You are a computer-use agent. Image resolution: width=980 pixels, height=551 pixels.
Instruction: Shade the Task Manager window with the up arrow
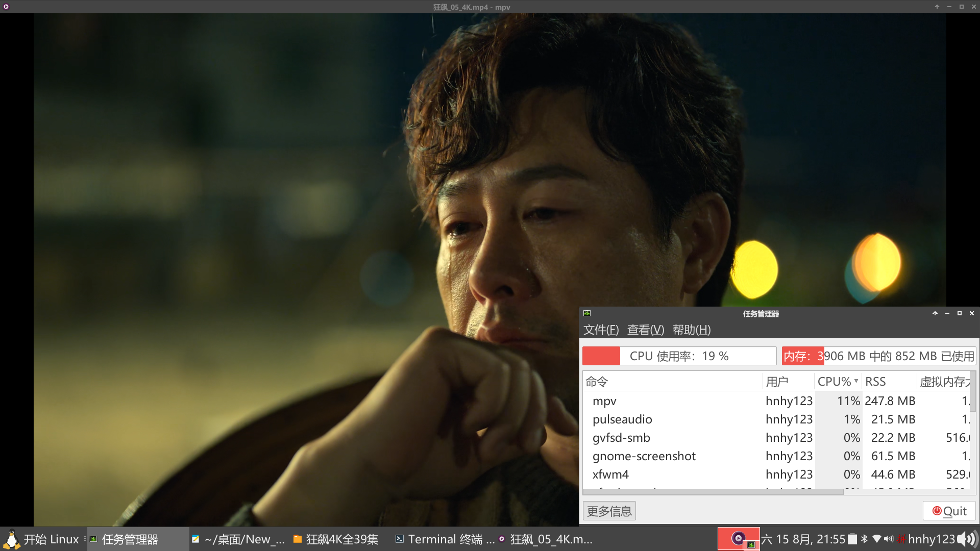pos(935,313)
